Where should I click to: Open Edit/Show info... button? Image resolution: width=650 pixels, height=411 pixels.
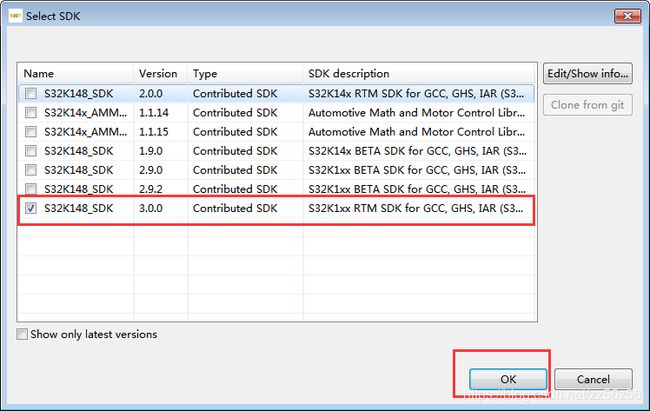(x=587, y=74)
